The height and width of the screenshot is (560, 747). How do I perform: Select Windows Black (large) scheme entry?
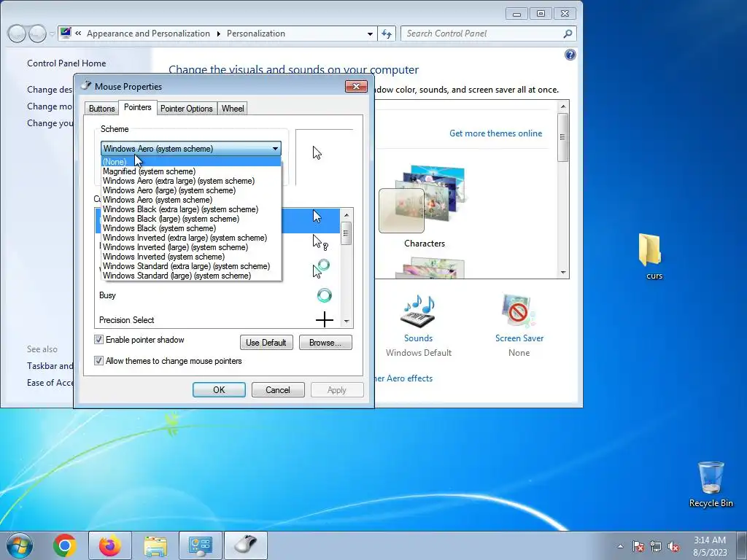[x=191, y=219]
